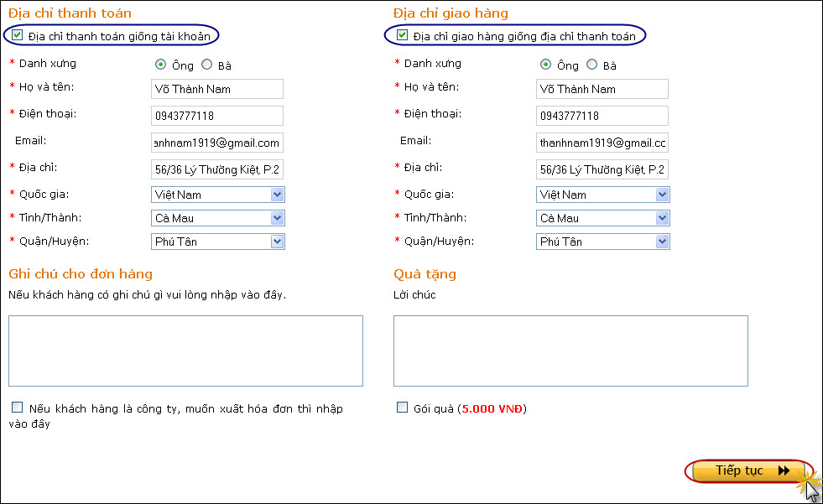This screenshot has width=823, height=504.
Task: Click the Lời chúc gift message box
Action: pos(570,351)
